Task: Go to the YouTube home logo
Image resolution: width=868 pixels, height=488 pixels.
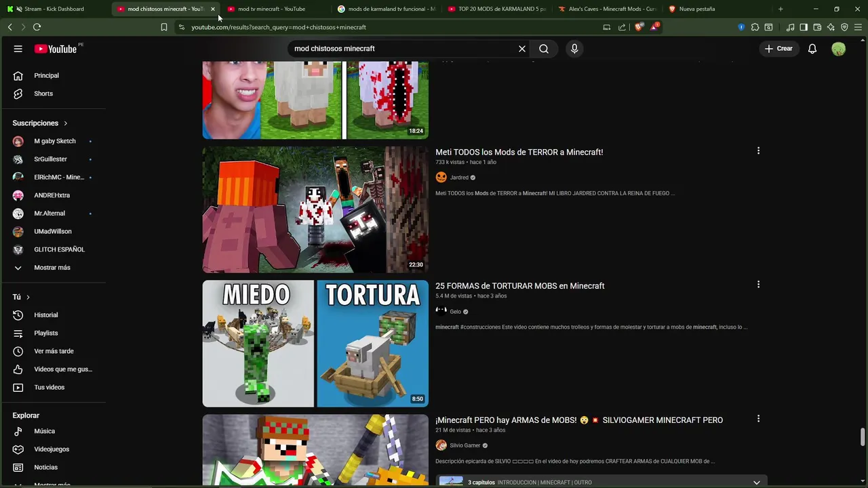Action: tap(56, 49)
